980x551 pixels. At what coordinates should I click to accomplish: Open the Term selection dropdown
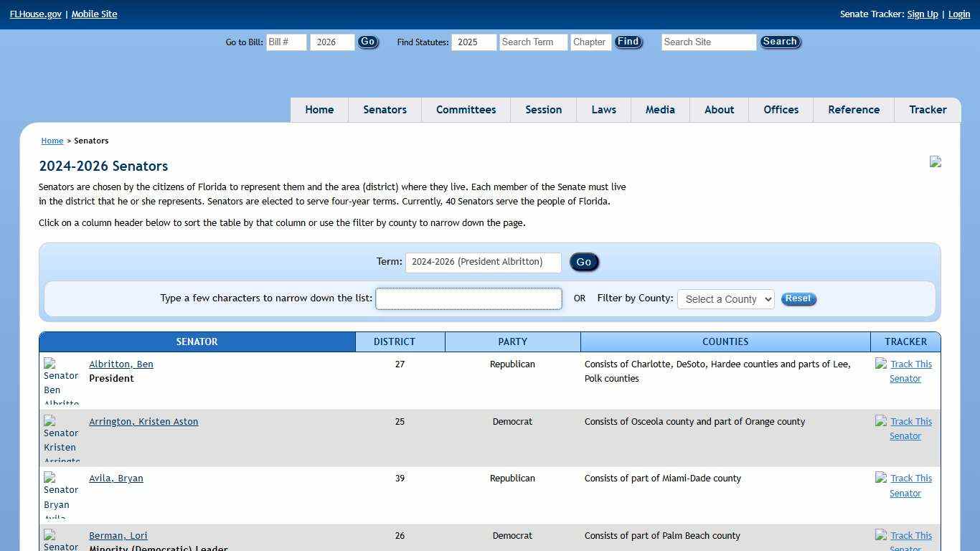[x=483, y=263]
